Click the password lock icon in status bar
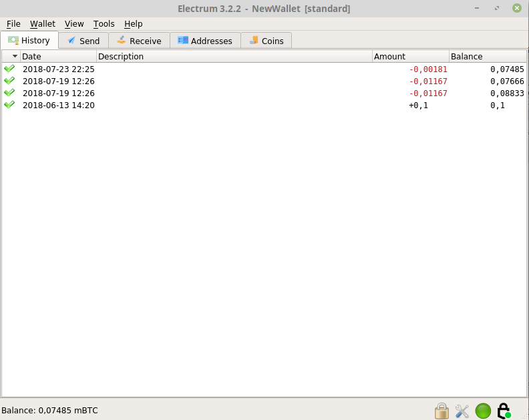 442,411
